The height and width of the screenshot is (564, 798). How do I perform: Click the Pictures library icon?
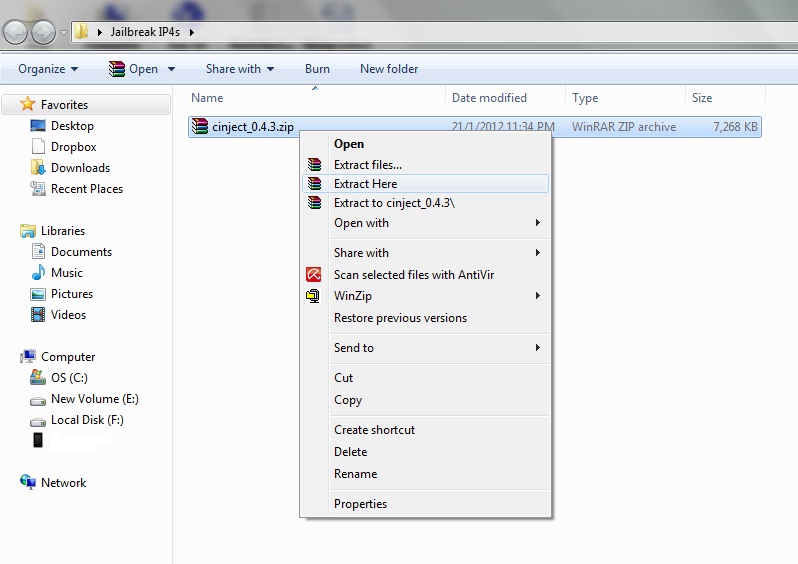[38, 294]
